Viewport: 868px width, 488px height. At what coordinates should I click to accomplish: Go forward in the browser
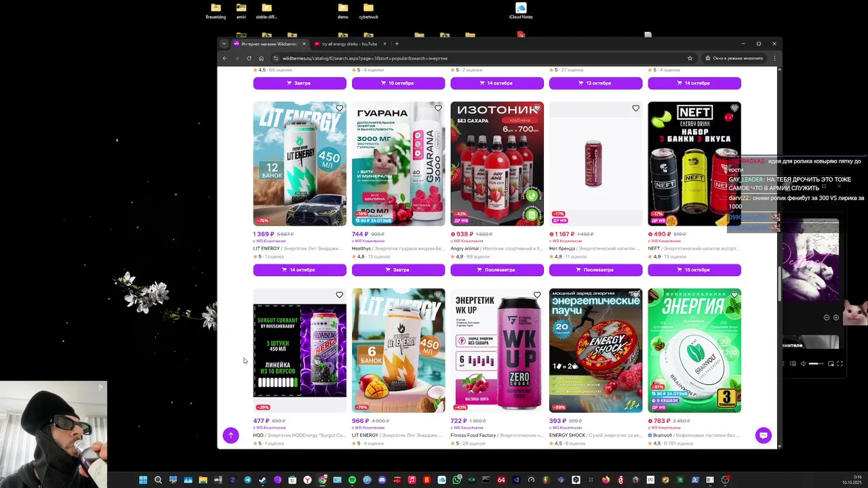click(237, 58)
